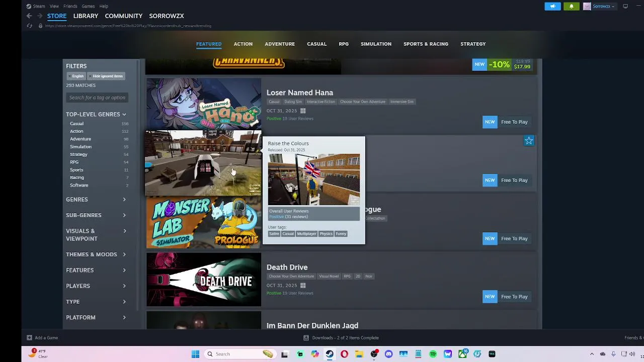Click the wishlist star on Raise the Colours
Screen dimensions: 644x362
coord(529,141)
